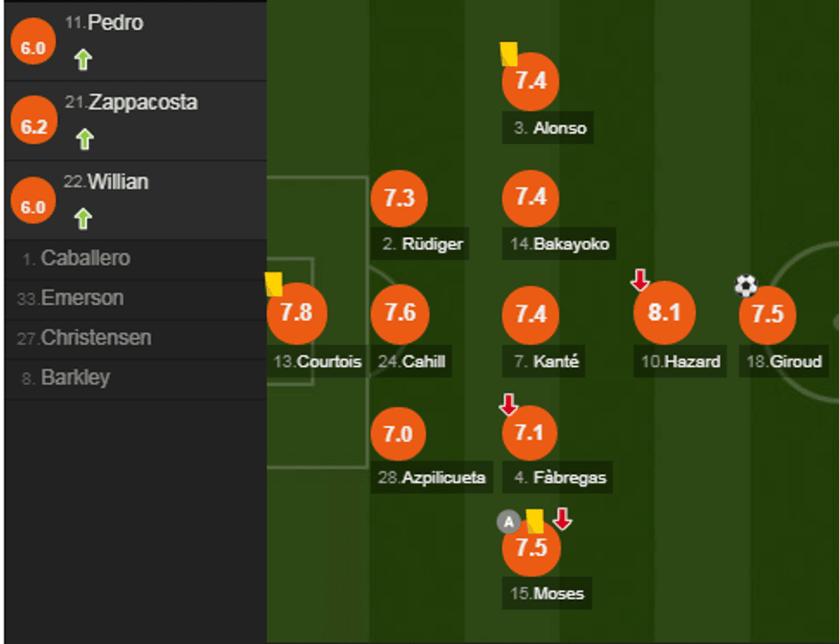Click the green arrow under Zappacosta

[x=84, y=139]
